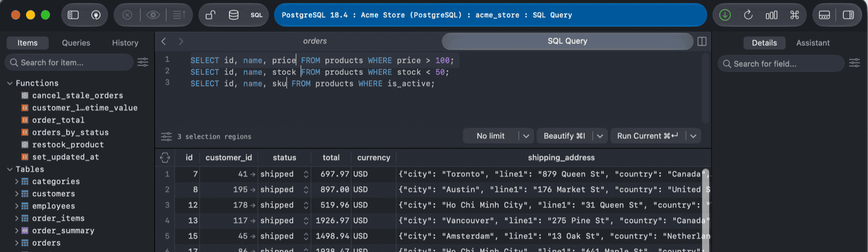The image size is (868, 252).
Task: Open the database selector cylinder icon
Action: tap(234, 15)
